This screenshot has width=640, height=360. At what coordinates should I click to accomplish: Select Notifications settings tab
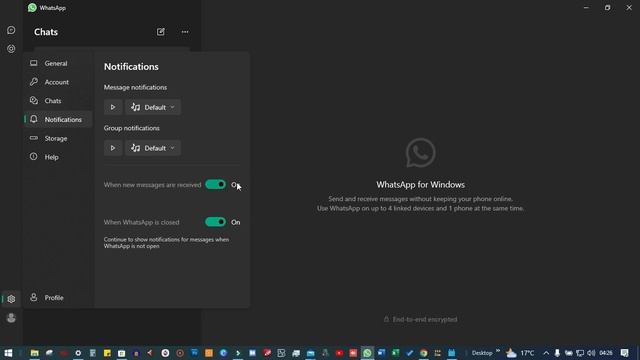point(58,120)
